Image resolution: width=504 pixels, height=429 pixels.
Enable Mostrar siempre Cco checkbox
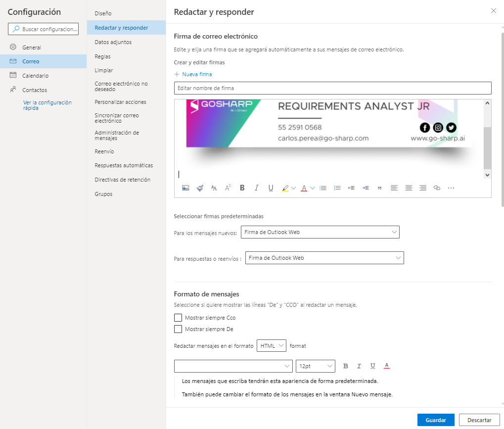pyautogui.click(x=178, y=318)
